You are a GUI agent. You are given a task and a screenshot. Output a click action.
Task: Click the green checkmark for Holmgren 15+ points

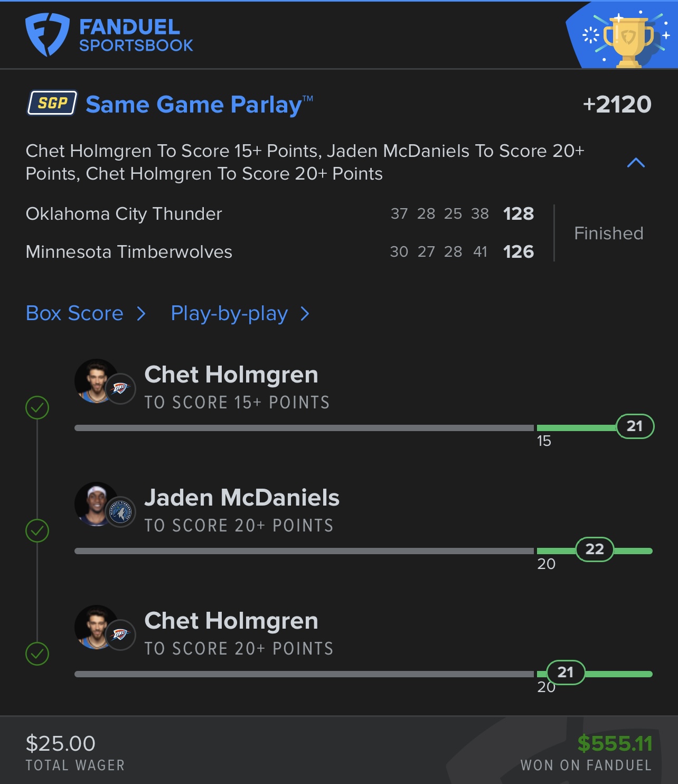coord(37,407)
